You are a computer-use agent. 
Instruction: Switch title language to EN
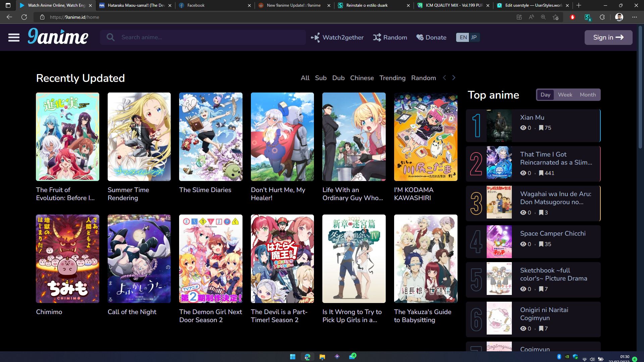pos(463,38)
